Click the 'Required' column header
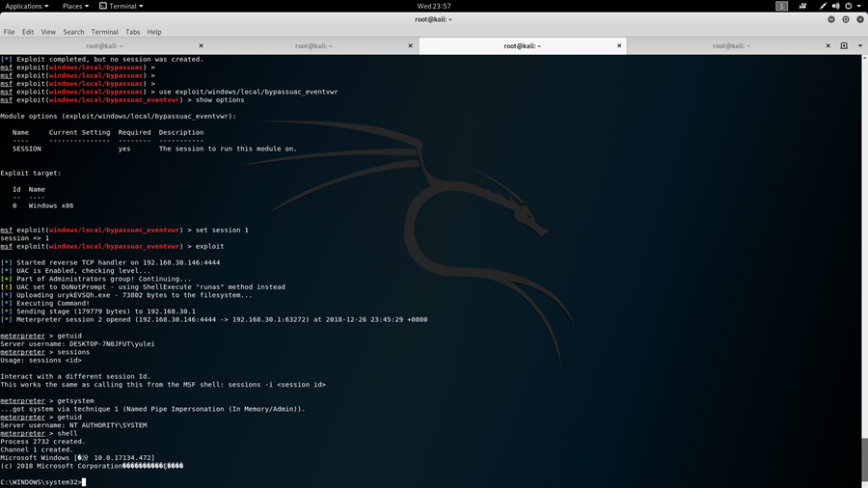 [134, 133]
